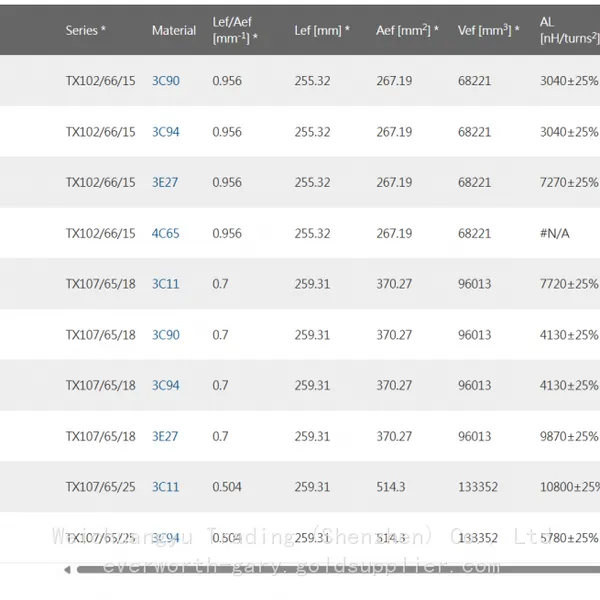Image resolution: width=600 pixels, height=600 pixels.
Task: Open 3C94 material link for TX107/65/25
Action: tap(166, 538)
